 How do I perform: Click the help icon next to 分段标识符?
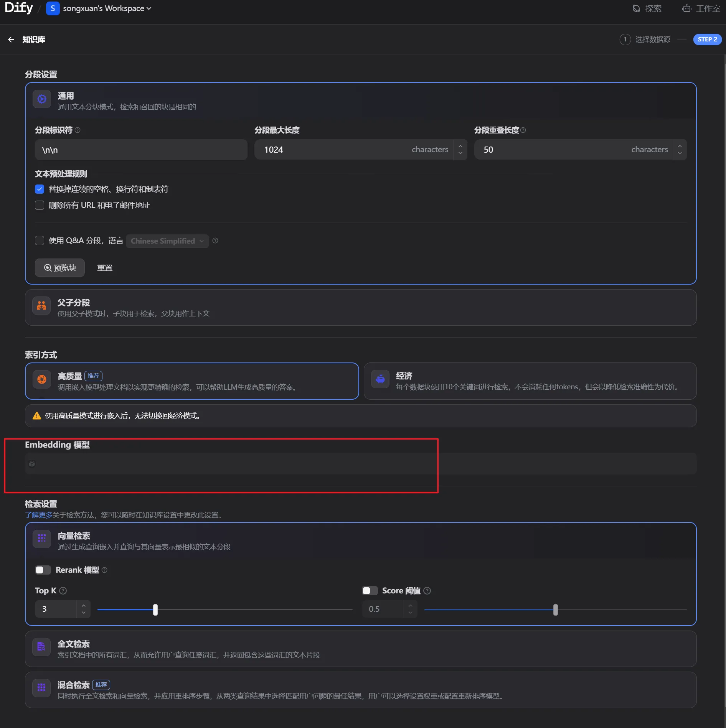tap(78, 130)
